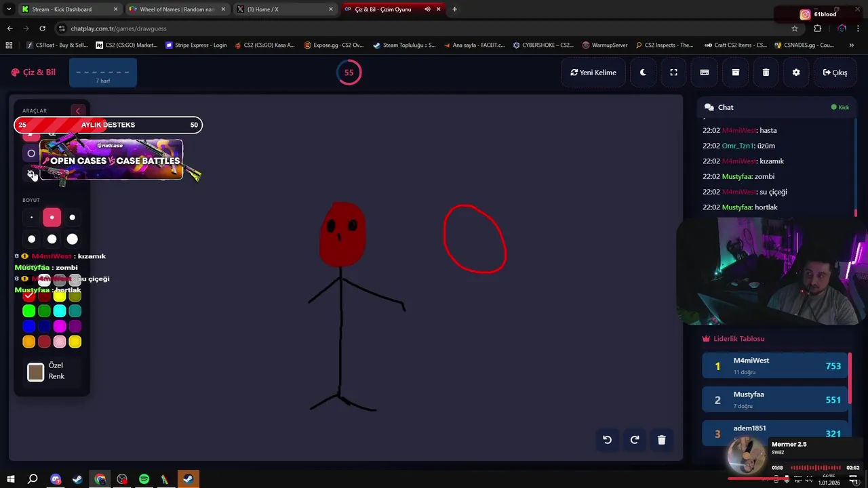Open the apps grid in bookmarks bar
868x488 pixels.
pyautogui.click(x=9, y=45)
